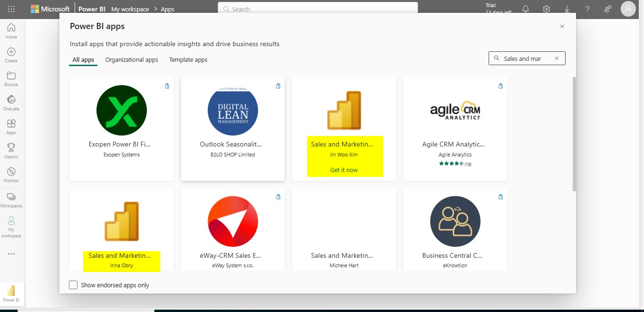
Task: Open eWay-CRM Sales E... app title
Action: tap(231, 255)
